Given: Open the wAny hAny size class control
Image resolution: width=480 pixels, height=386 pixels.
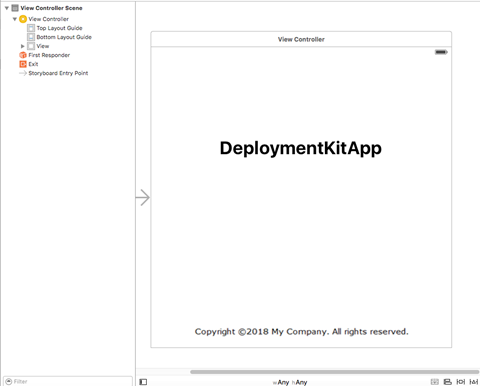Looking at the screenshot, I should pyautogui.click(x=290, y=382).
